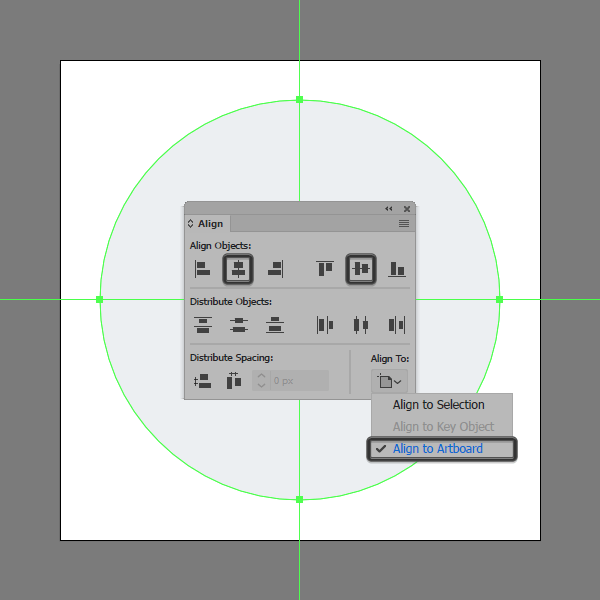This screenshot has height=600, width=600.
Task: Click the greyed Align to Key Object entry
Action: pyautogui.click(x=443, y=426)
